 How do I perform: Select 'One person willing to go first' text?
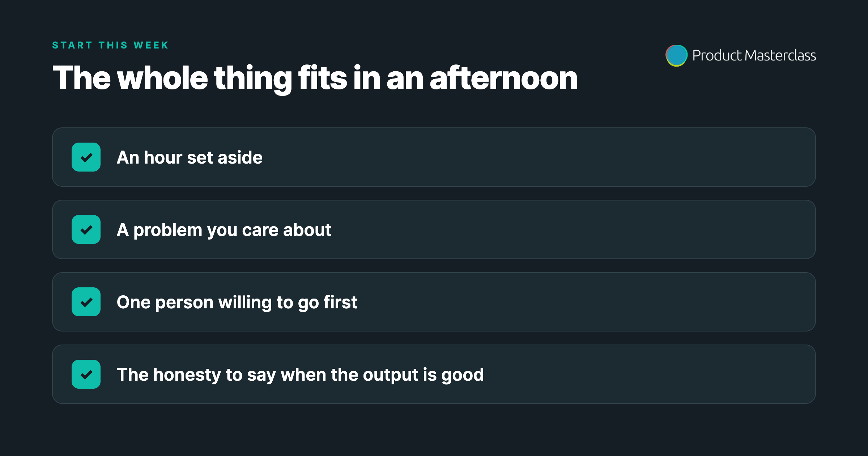(x=237, y=303)
